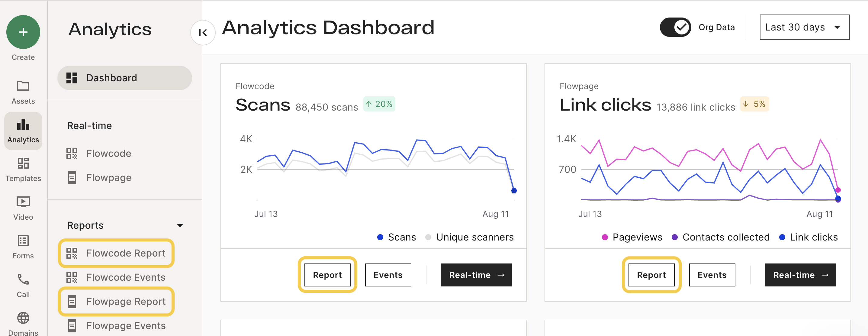Open the Domains globe icon
Image resolution: width=868 pixels, height=336 pixels.
click(x=23, y=318)
